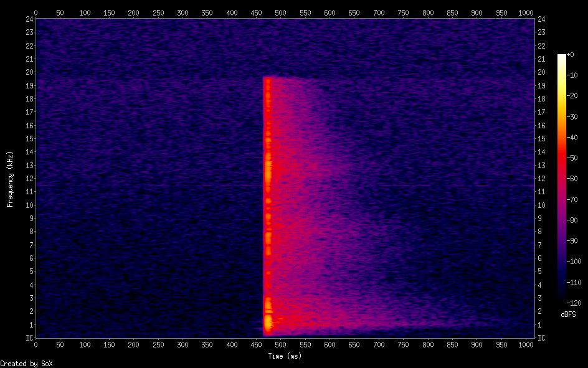Click the 1000 tick on top time axis
The height and width of the screenshot is (368, 588).
(x=526, y=12)
